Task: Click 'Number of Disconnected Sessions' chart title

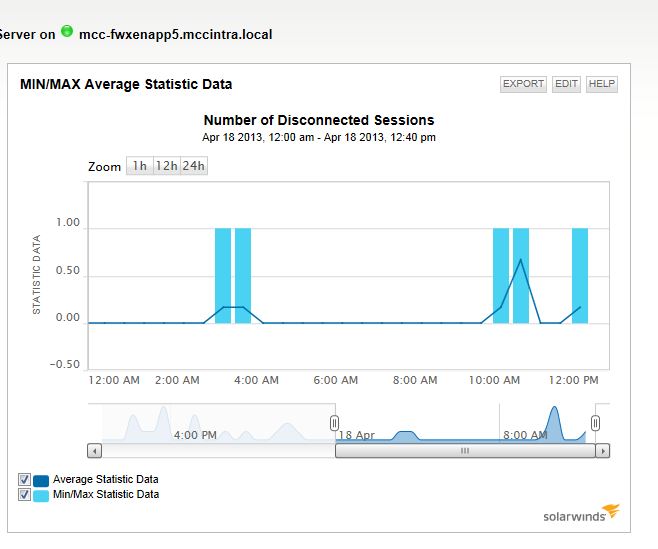Action: pos(319,120)
